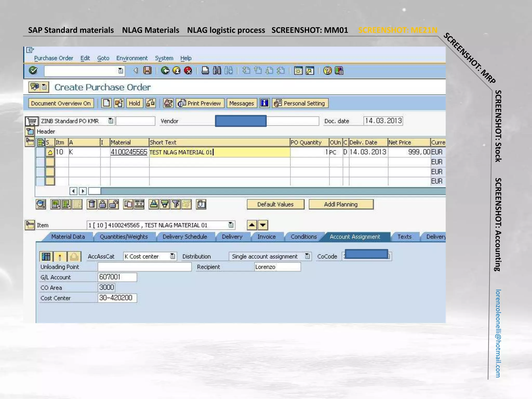
Task: Click the multiple account assignment grid icon
Action: coord(46,257)
